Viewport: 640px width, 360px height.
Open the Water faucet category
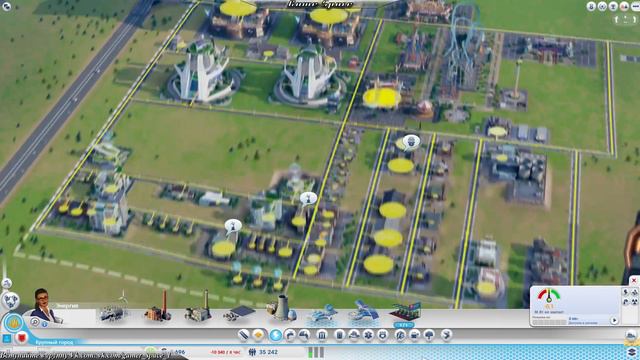pyautogui.click(x=290, y=335)
